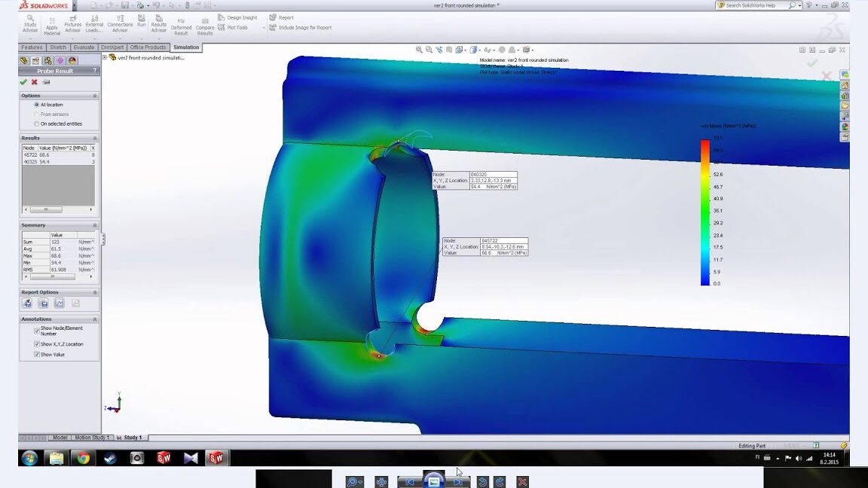
Task: Click Apply Material in the ribbon
Action: coord(51,26)
